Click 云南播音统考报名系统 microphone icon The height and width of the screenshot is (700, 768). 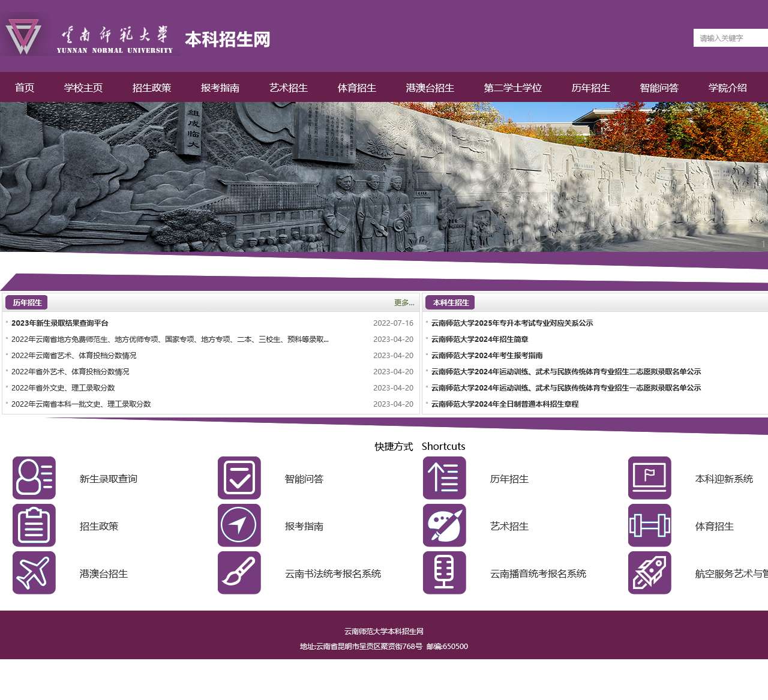(x=445, y=573)
